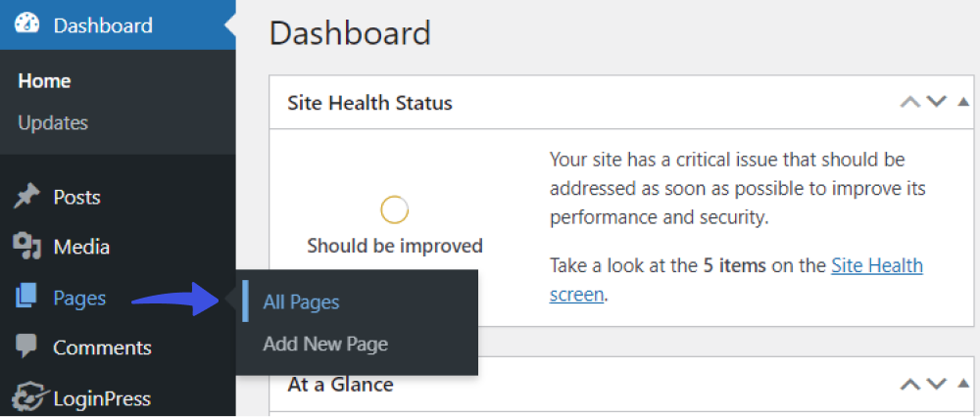This screenshot has height=417, width=980.
Task: Click the Dashboard gauge icon
Action: pos(26,24)
